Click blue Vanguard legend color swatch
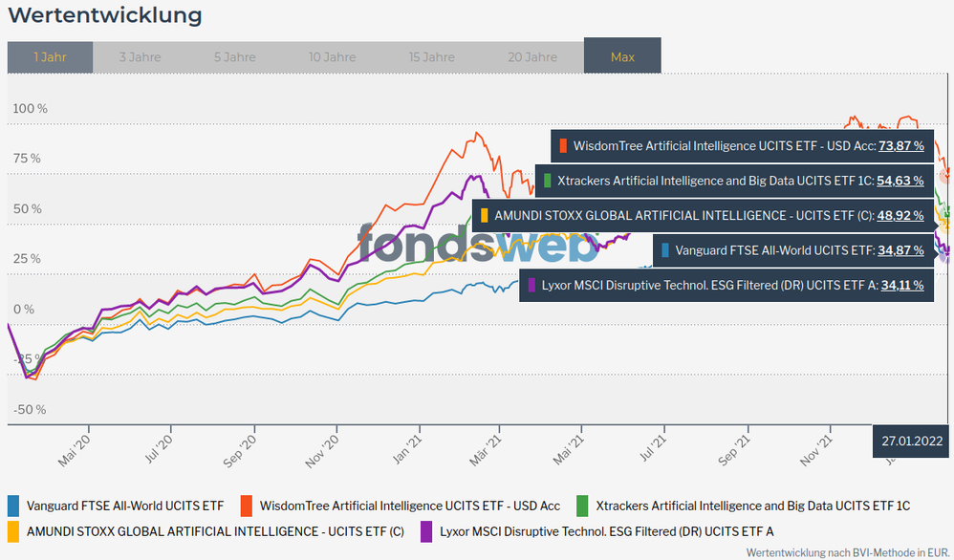This screenshot has height=560, width=954. pyautogui.click(x=13, y=506)
